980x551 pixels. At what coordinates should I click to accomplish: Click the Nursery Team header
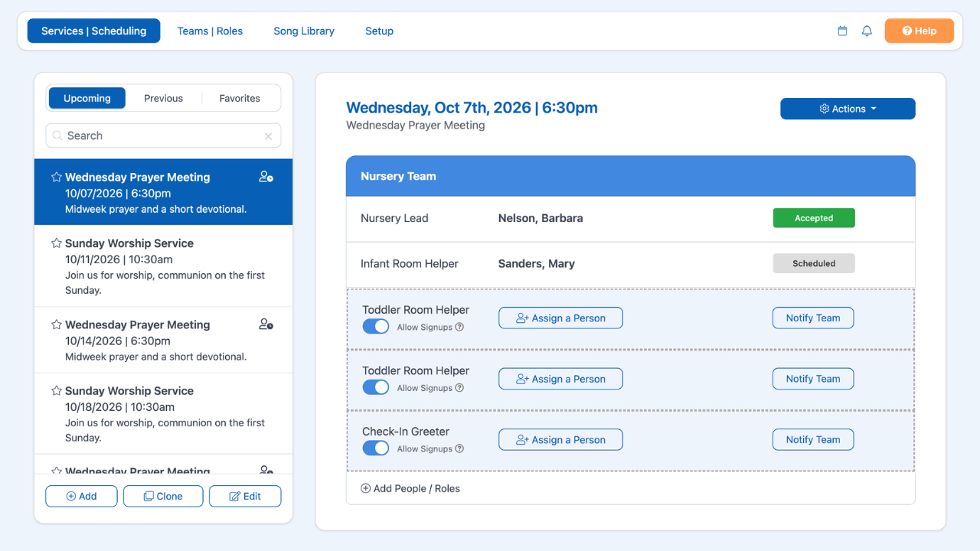pyautogui.click(x=631, y=176)
